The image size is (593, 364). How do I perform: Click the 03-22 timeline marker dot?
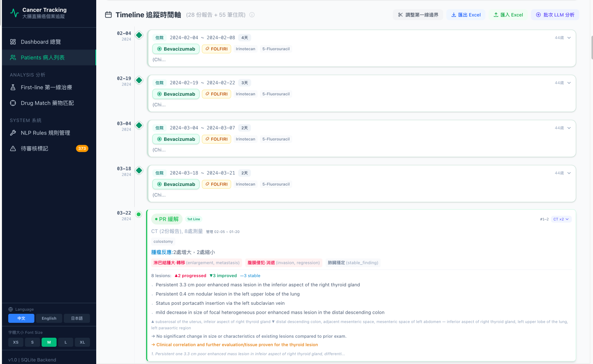coord(139,214)
